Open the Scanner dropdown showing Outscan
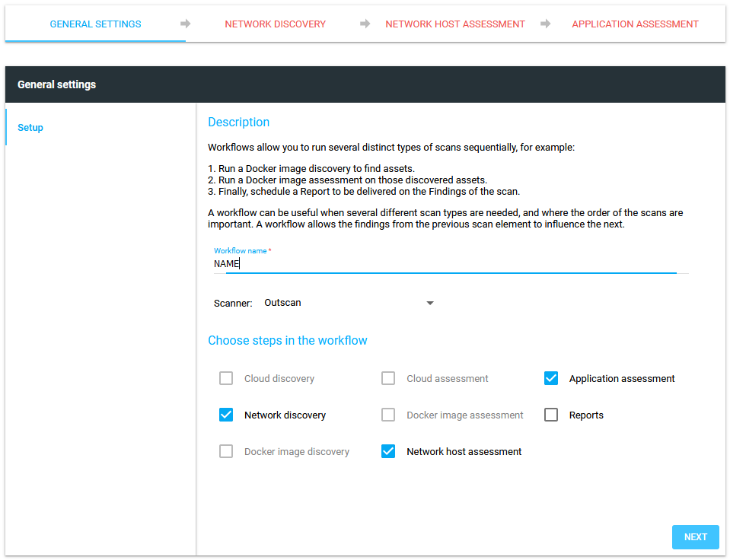This screenshot has height=560, width=730. click(x=430, y=302)
